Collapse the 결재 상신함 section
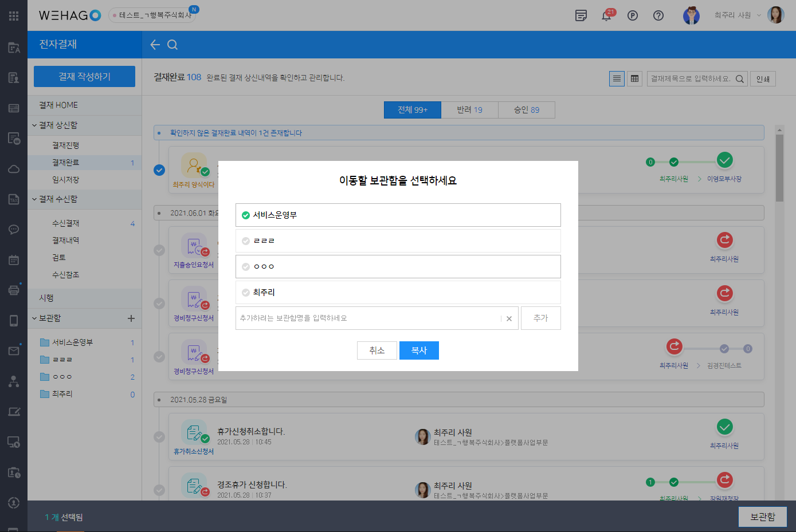Viewport: 796px width, 532px height. pyautogui.click(x=34, y=125)
